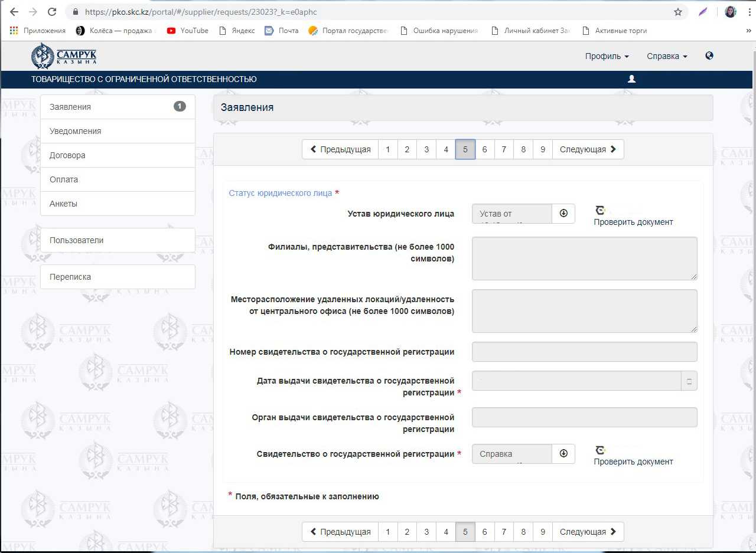Image resolution: width=756 pixels, height=553 pixels.
Task: Reload the page in browser
Action: coord(52,12)
